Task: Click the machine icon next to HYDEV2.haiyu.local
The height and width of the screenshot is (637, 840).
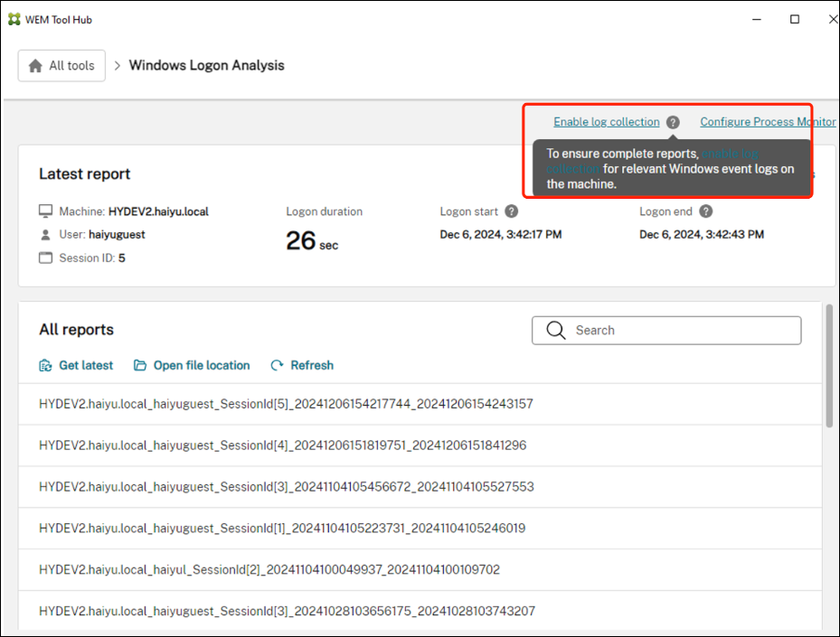Action: pyautogui.click(x=44, y=210)
